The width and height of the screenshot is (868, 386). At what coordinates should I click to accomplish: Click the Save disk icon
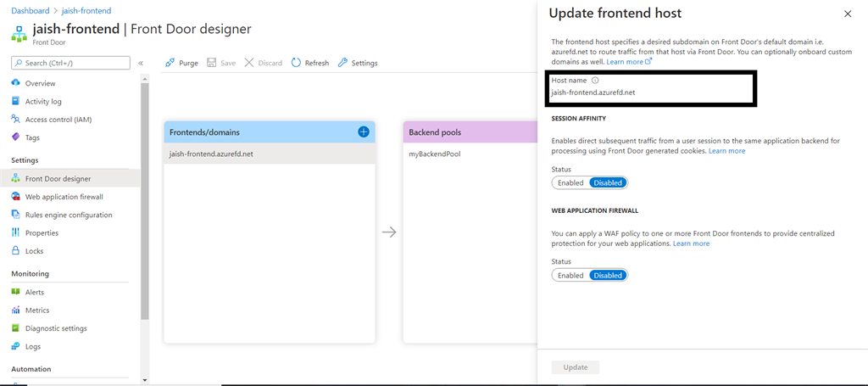tap(211, 63)
